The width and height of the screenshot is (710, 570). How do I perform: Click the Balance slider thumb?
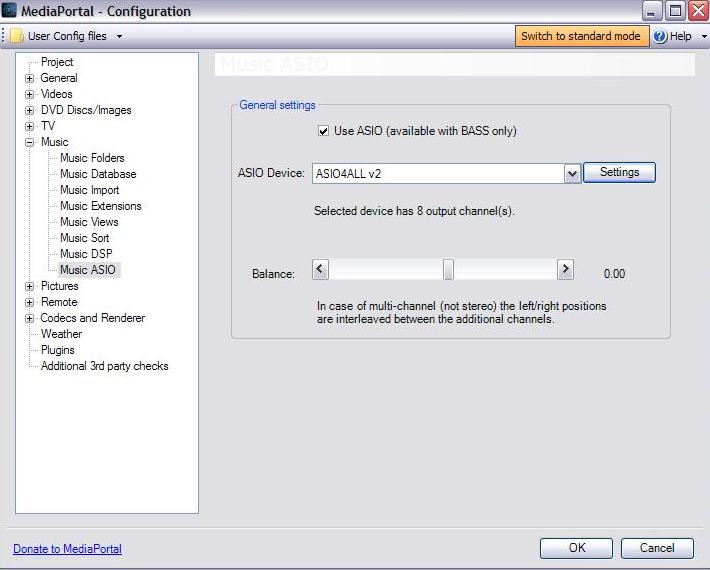click(449, 269)
